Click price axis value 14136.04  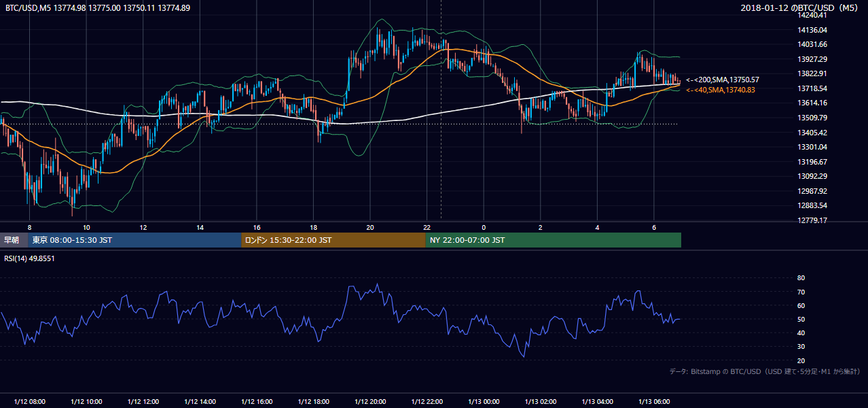(812, 30)
